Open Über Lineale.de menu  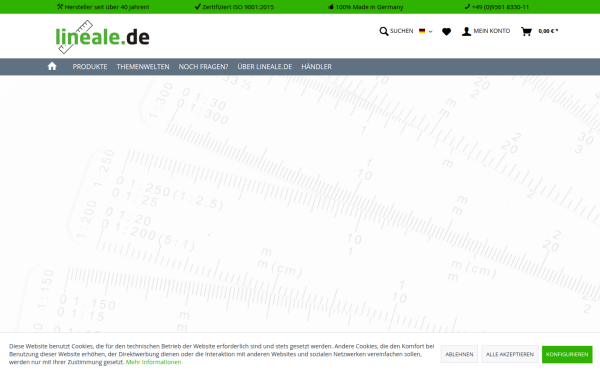point(264,67)
